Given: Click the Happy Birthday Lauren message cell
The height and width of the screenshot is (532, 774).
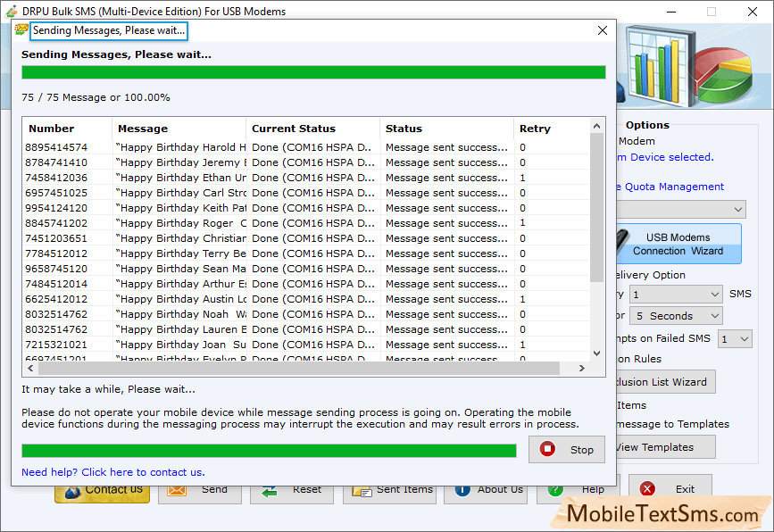Looking at the screenshot, I should click(x=179, y=329).
